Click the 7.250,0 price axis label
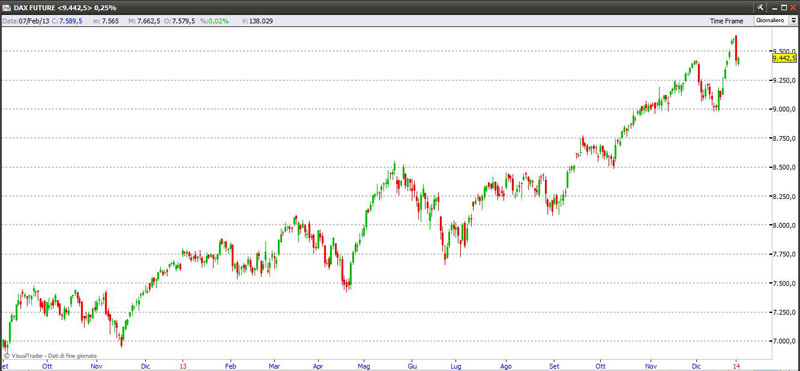This screenshot has width=800, height=371. [x=785, y=312]
